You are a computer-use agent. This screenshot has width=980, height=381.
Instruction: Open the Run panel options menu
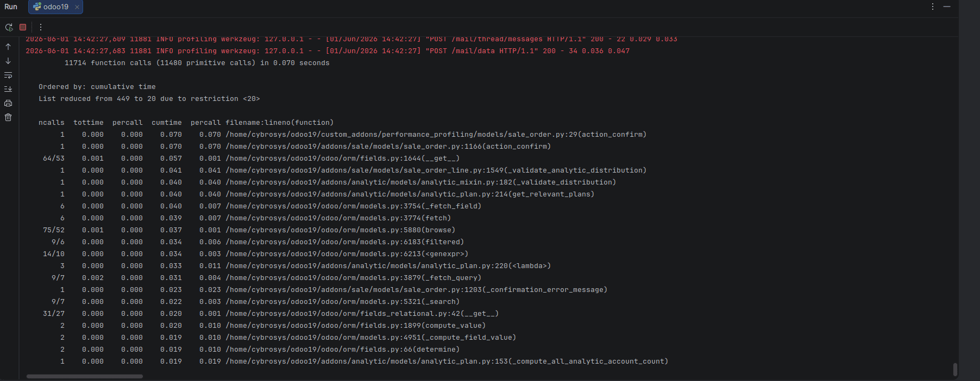[x=933, y=7]
